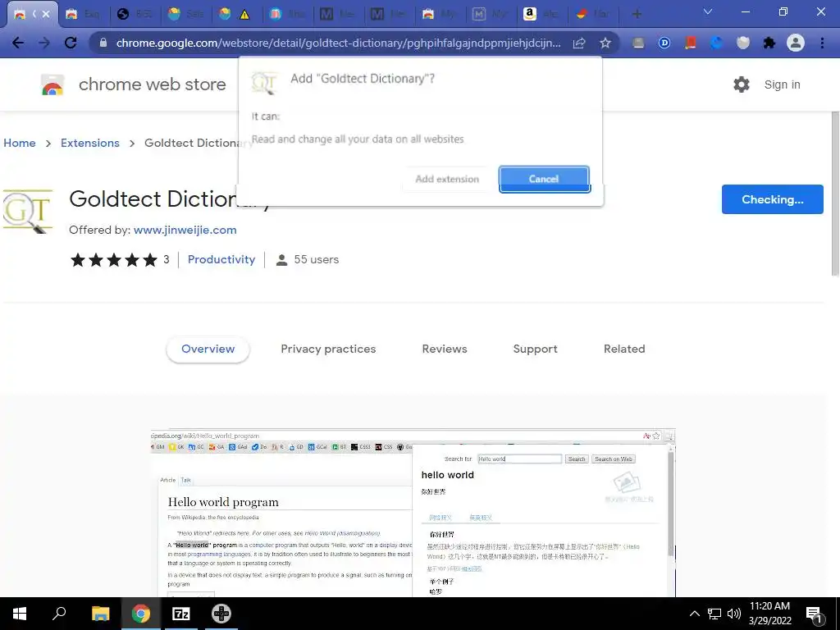Go back with browser back arrow
840x630 pixels.
[x=18, y=43]
